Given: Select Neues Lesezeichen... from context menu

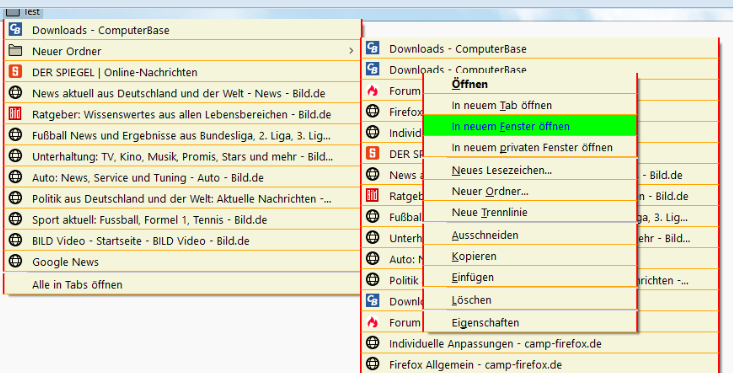Looking at the screenshot, I should [530, 170].
